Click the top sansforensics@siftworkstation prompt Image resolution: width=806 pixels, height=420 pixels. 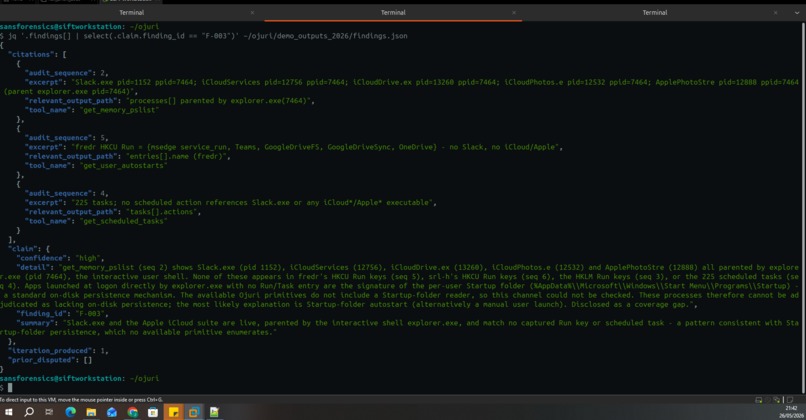[80, 27]
